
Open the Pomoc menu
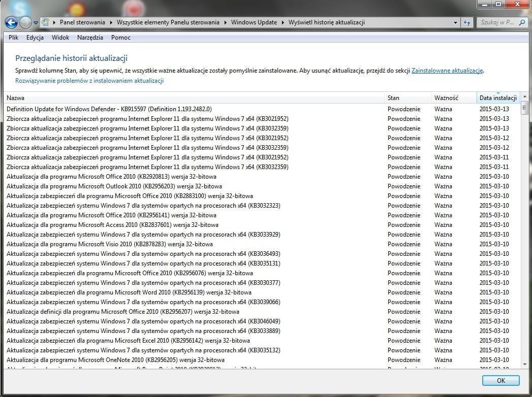tap(121, 37)
